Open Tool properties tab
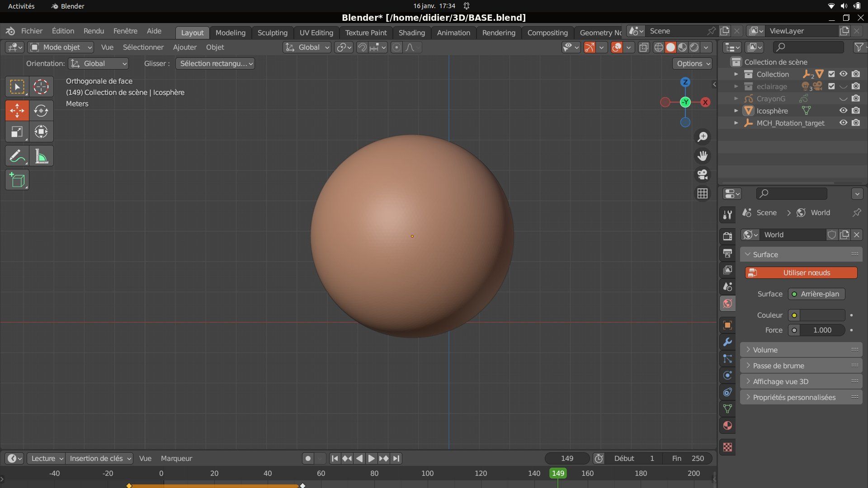This screenshot has width=868, height=488. click(727, 215)
